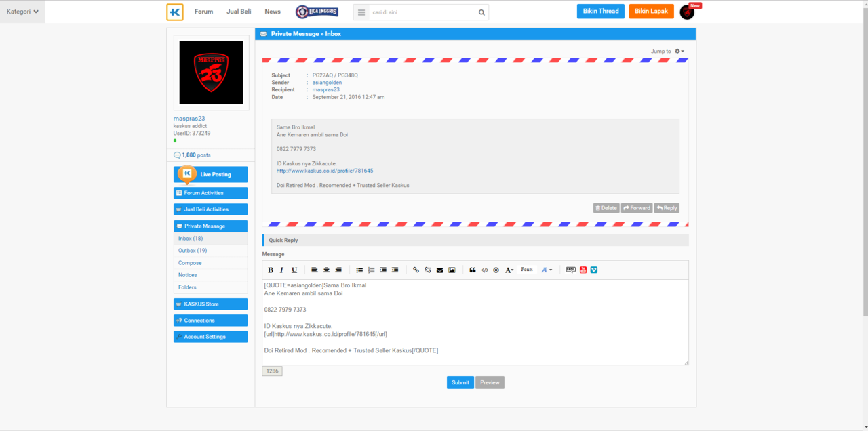Embed a YouTube video in message
The image size is (868, 431).
[x=583, y=270]
